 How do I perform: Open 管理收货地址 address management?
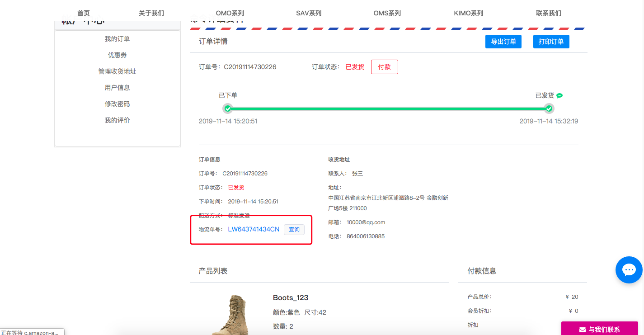pos(117,71)
